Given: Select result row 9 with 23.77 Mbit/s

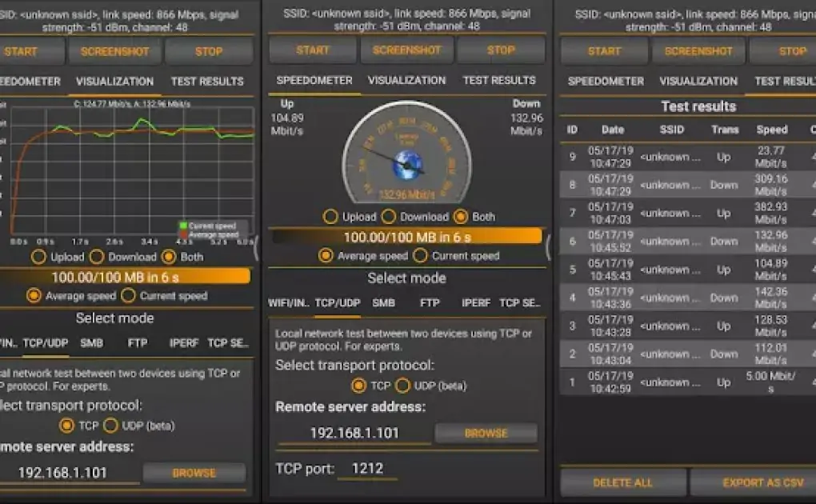Looking at the screenshot, I should point(688,157).
